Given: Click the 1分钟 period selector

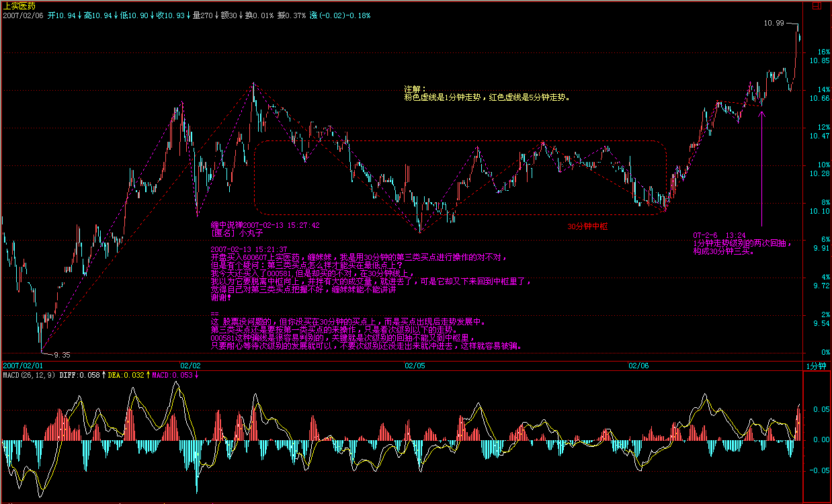Looking at the screenshot, I should (816, 366).
